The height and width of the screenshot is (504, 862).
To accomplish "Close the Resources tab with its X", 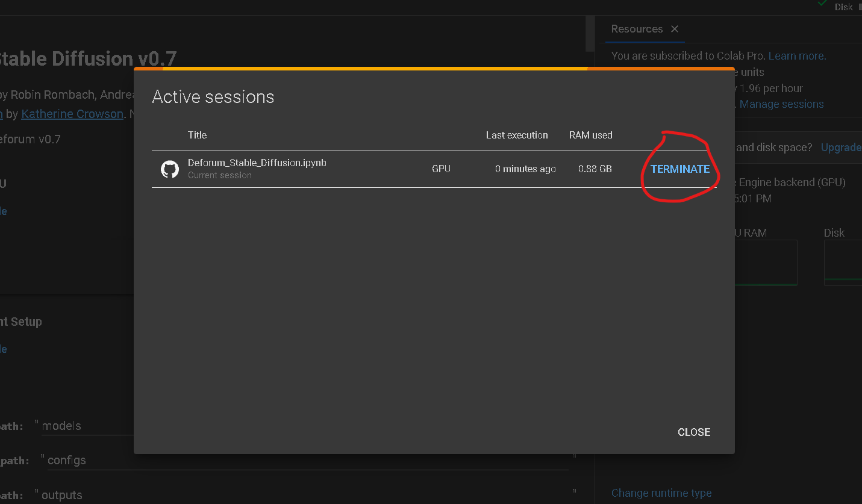I will coord(675,29).
